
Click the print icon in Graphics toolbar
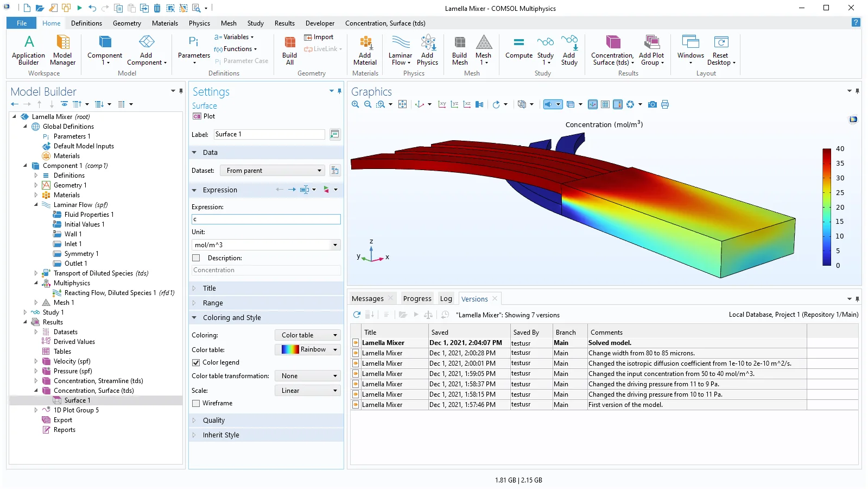[665, 104]
